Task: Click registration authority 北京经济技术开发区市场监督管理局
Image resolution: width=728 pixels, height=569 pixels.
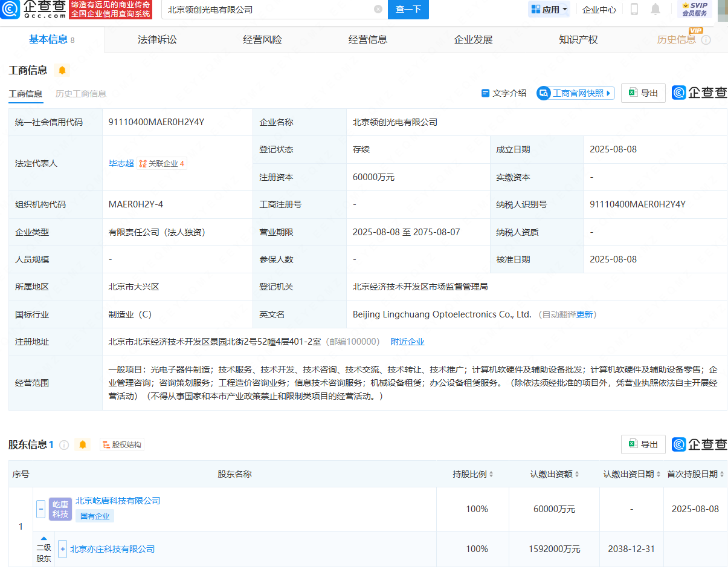Action: pos(420,287)
